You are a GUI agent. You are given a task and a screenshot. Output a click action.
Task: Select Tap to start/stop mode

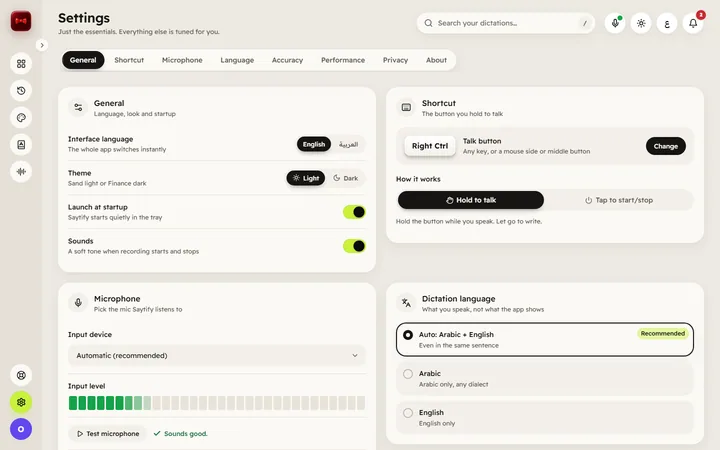619,200
